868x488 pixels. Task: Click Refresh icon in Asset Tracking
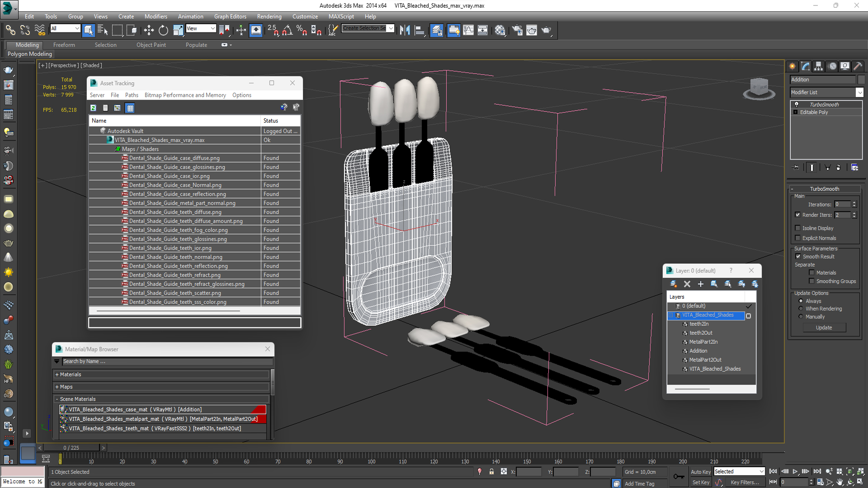(93, 108)
